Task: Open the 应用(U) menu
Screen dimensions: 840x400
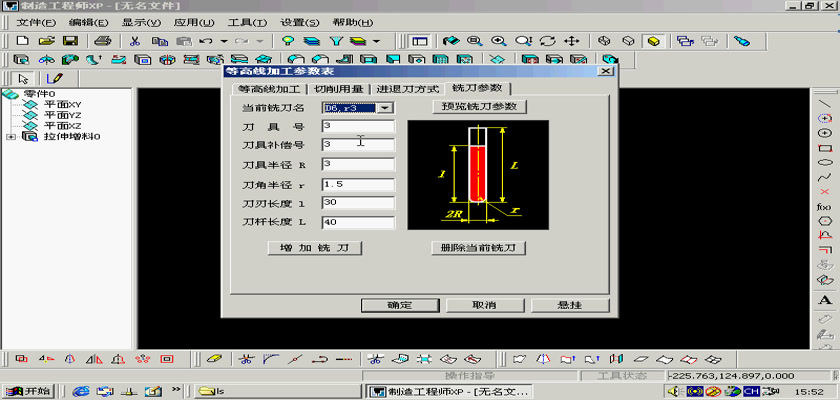Action: coord(194,22)
